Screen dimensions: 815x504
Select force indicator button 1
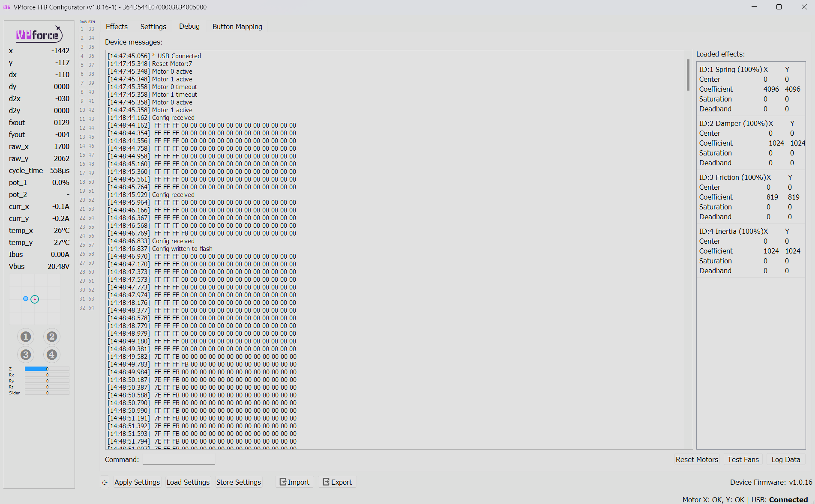(x=26, y=337)
